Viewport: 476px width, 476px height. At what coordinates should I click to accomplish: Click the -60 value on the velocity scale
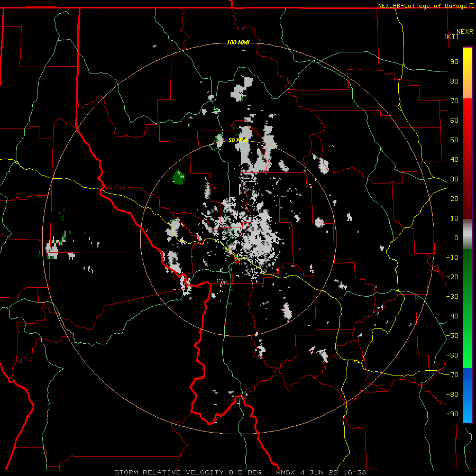[x=452, y=355]
